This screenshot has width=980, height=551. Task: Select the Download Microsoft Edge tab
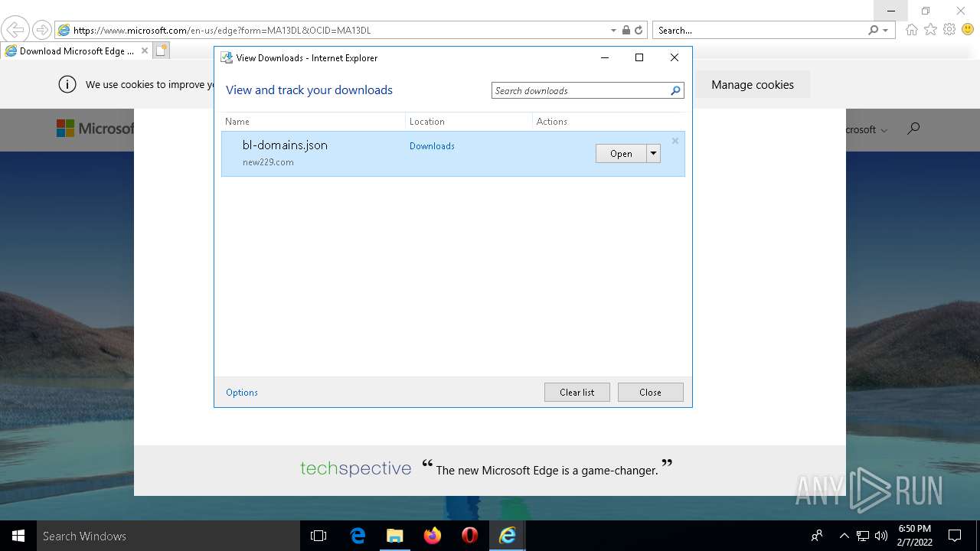(77, 51)
